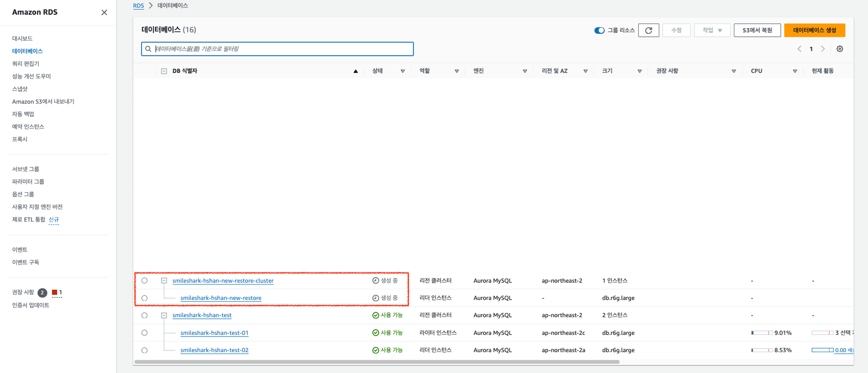Viewport: 868px width, 373px height.
Task: Open table preferences gear icon
Action: tap(840, 49)
